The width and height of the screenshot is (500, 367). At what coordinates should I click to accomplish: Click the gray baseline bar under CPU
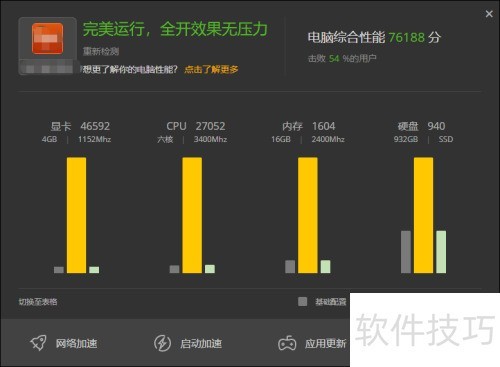pyautogui.click(x=174, y=269)
